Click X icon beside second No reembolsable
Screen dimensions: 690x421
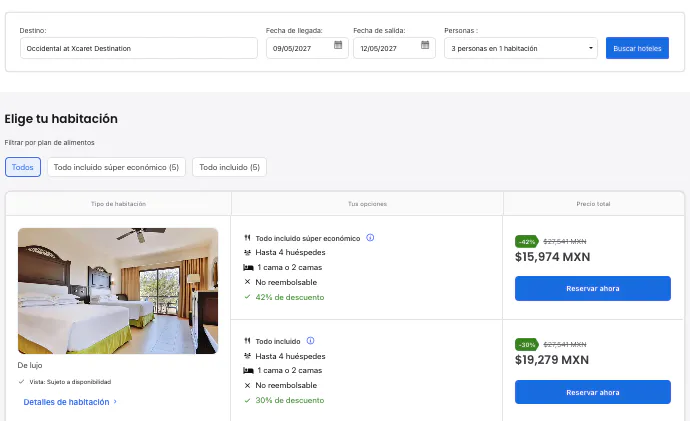click(247, 385)
